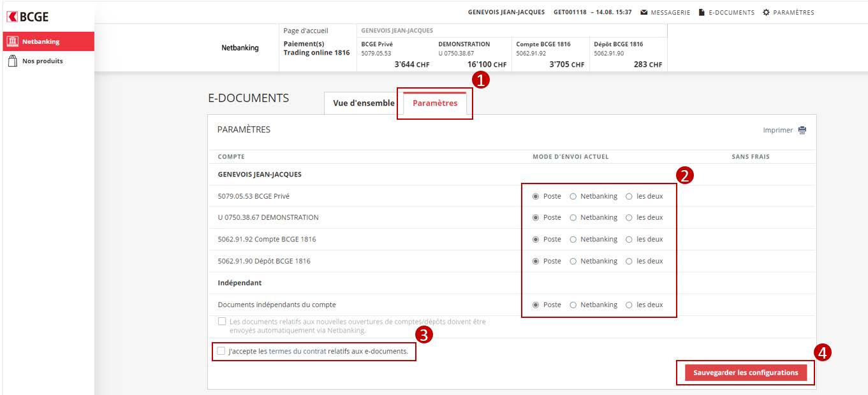Check the accept e-documents contract terms box
Image resolution: width=868 pixels, height=395 pixels.
coord(221,351)
